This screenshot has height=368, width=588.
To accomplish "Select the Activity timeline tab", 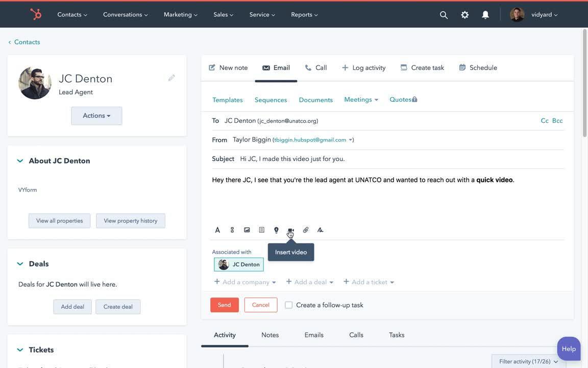I will tap(225, 335).
